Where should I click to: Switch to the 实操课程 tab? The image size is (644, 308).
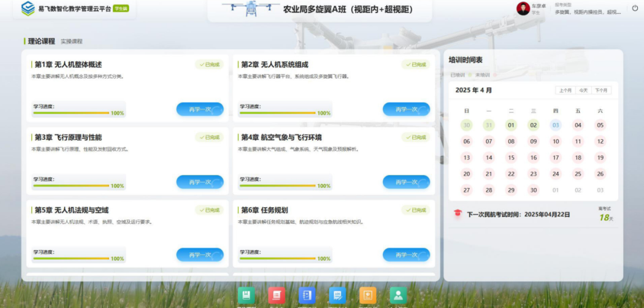coord(72,41)
